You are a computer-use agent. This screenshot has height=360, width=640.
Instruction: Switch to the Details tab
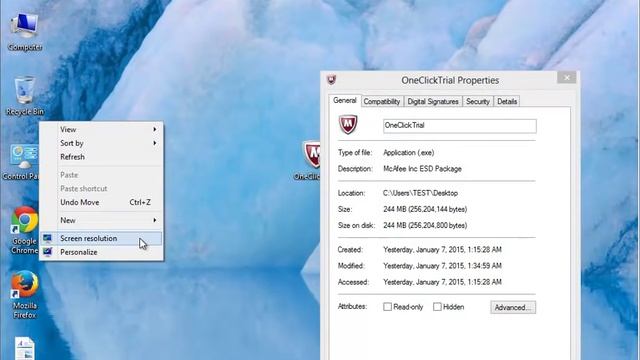[507, 101]
